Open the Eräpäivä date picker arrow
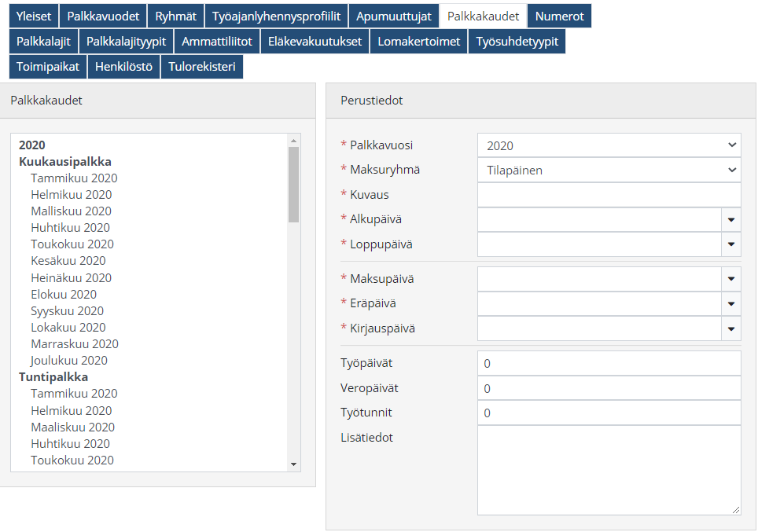The image size is (758, 532). coord(730,303)
